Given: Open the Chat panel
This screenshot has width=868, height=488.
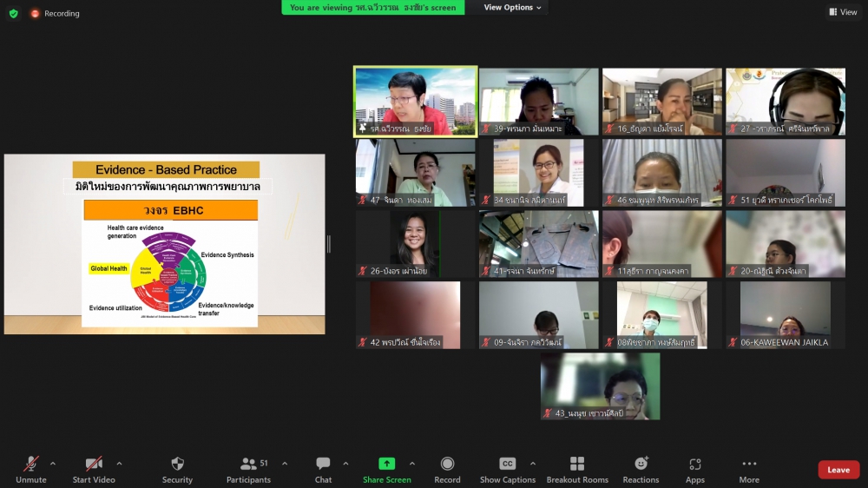Looking at the screenshot, I should (x=323, y=465).
